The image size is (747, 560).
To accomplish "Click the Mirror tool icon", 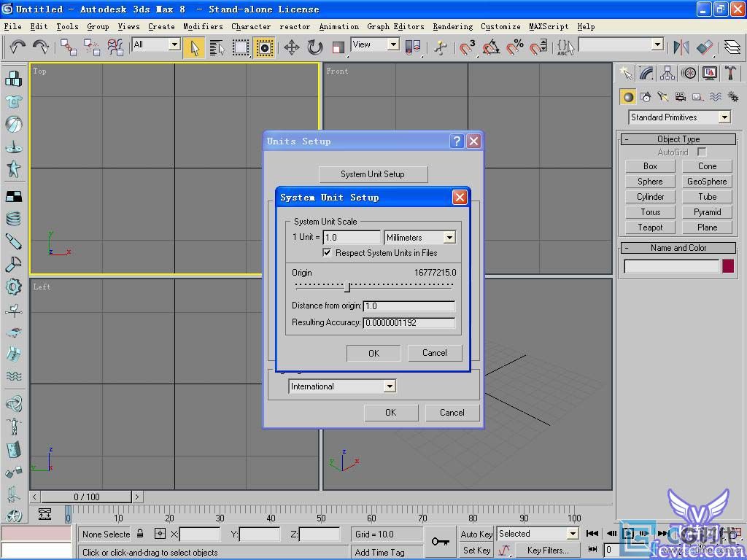I will tap(681, 47).
